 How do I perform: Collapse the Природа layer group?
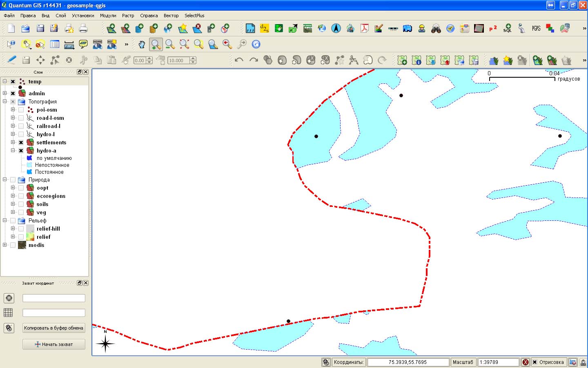pyautogui.click(x=5, y=180)
